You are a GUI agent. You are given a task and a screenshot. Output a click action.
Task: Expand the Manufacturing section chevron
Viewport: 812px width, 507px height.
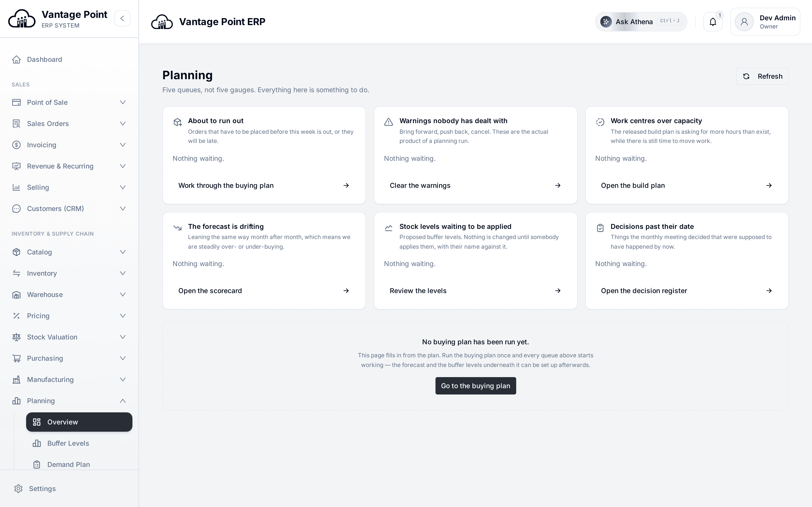click(x=123, y=380)
